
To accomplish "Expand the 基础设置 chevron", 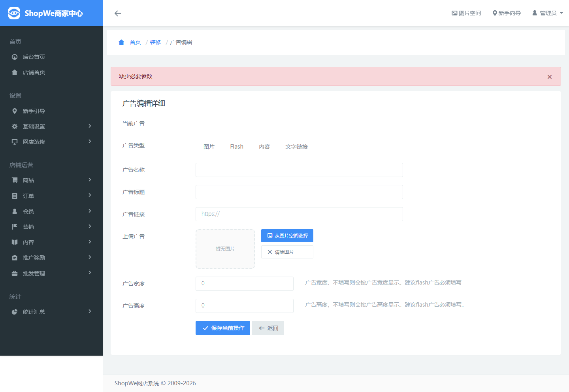I will coord(90,126).
